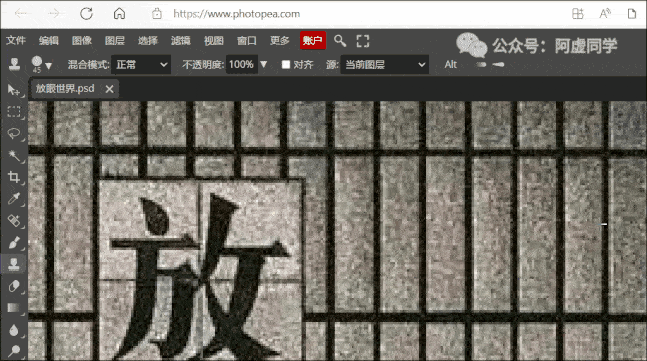Open the 图层 menu

115,40
